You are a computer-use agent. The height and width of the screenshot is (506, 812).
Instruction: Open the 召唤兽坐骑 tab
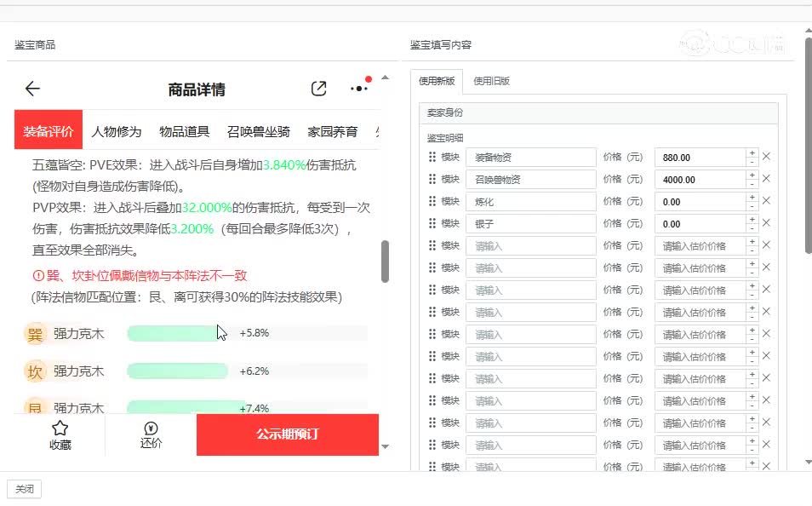click(259, 131)
